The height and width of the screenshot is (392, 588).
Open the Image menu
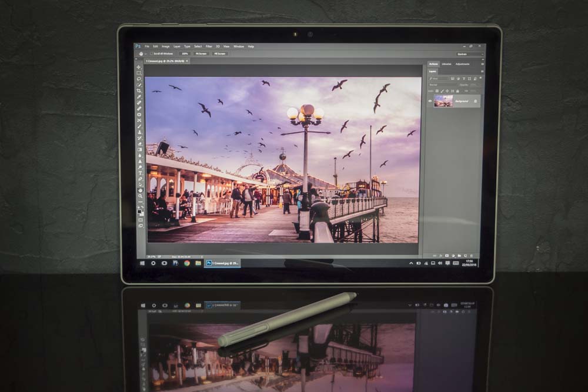tap(166, 46)
